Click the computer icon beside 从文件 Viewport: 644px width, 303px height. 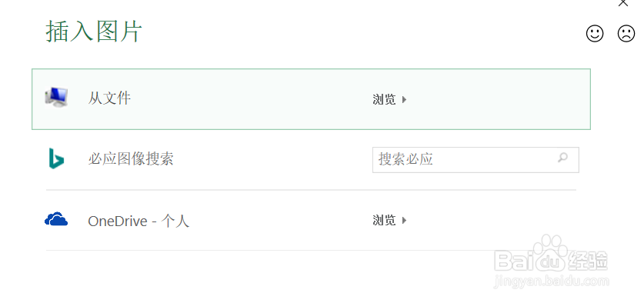click(x=56, y=98)
